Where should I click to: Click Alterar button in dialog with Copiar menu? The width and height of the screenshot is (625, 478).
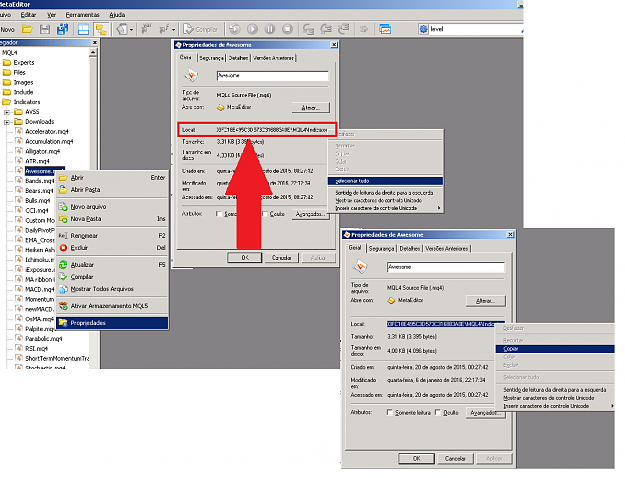(485, 301)
